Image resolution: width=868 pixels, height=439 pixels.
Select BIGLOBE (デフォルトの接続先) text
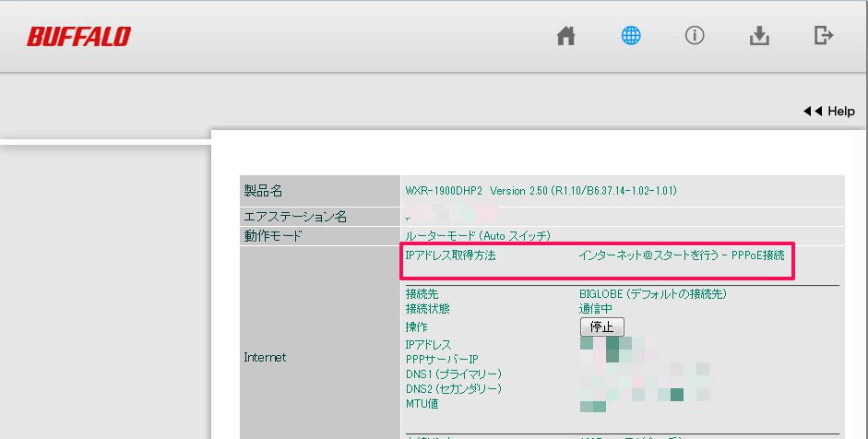pos(653,294)
